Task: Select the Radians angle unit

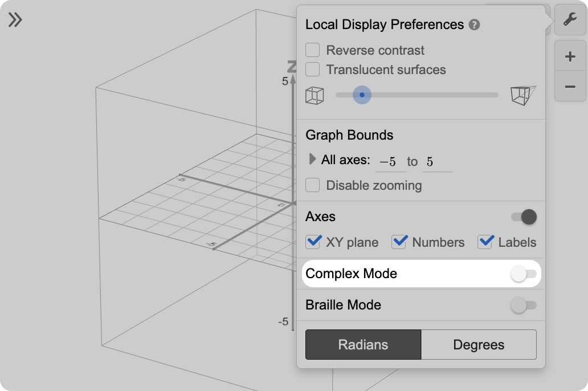Action: (x=363, y=345)
